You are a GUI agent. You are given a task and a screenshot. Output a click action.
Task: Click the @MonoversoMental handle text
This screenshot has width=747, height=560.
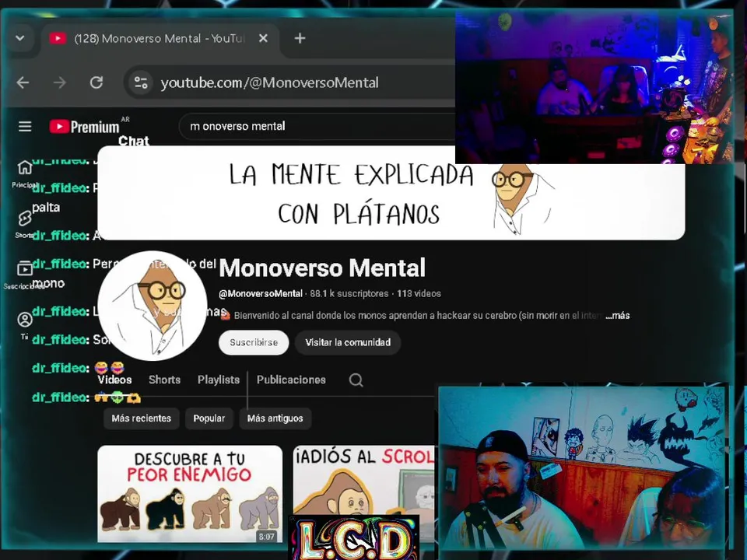(x=261, y=294)
